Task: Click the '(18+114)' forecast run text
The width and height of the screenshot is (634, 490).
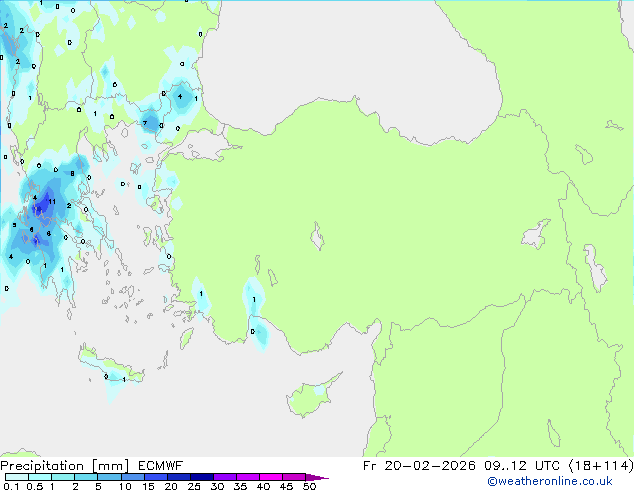Action: pyautogui.click(x=601, y=466)
